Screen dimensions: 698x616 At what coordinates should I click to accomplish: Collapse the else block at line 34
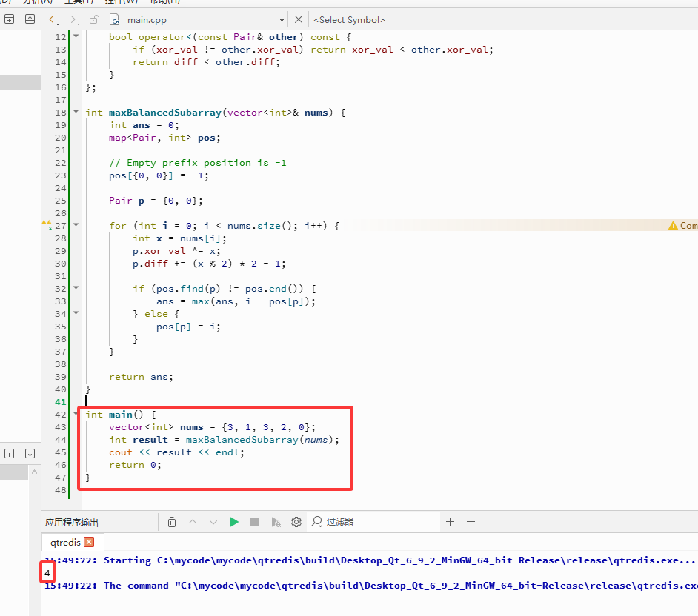pyautogui.click(x=76, y=312)
